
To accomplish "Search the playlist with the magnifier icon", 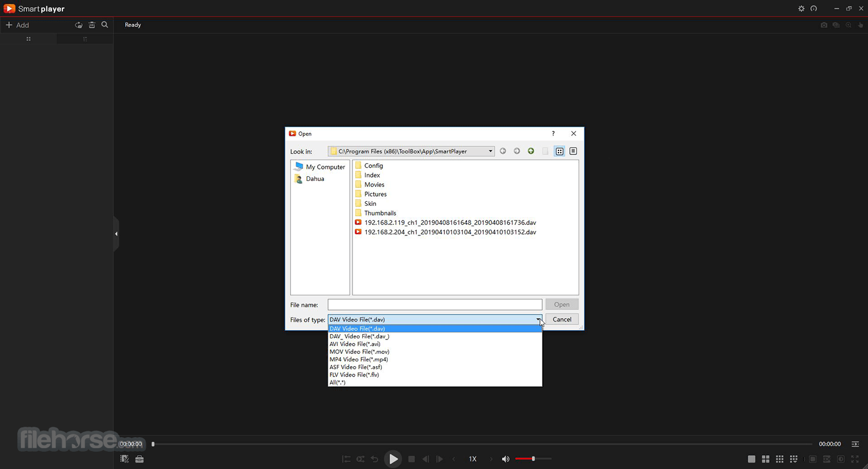I will 105,25.
